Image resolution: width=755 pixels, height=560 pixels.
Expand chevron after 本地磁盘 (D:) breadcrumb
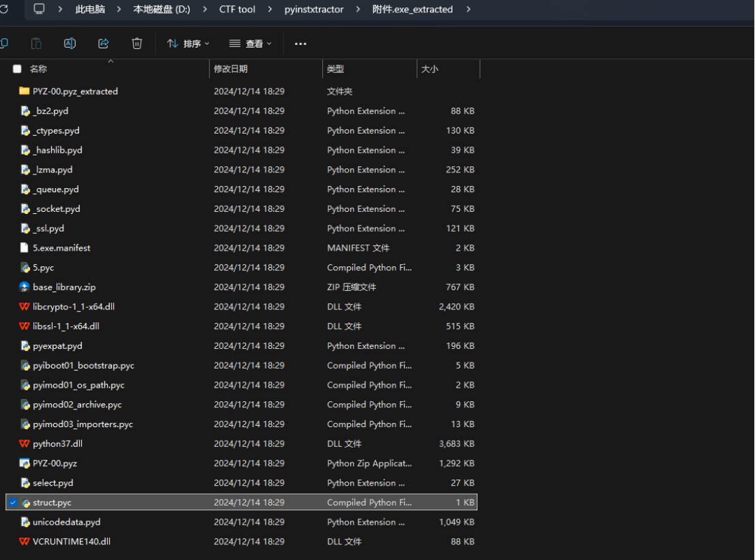(x=204, y=9)
